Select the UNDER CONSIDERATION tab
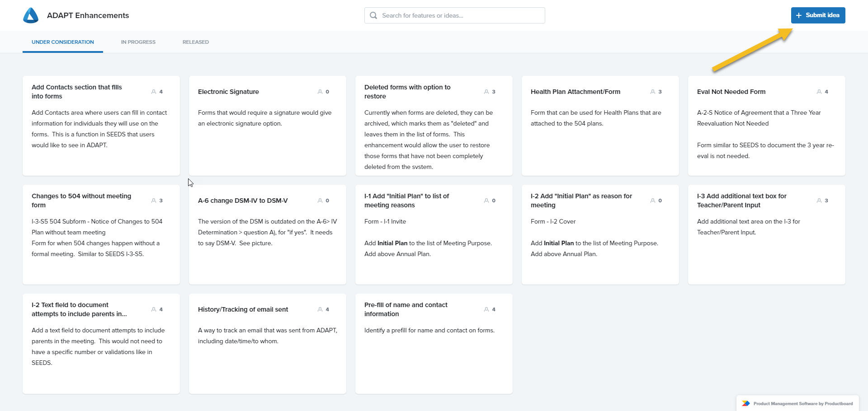 point(62,42)
